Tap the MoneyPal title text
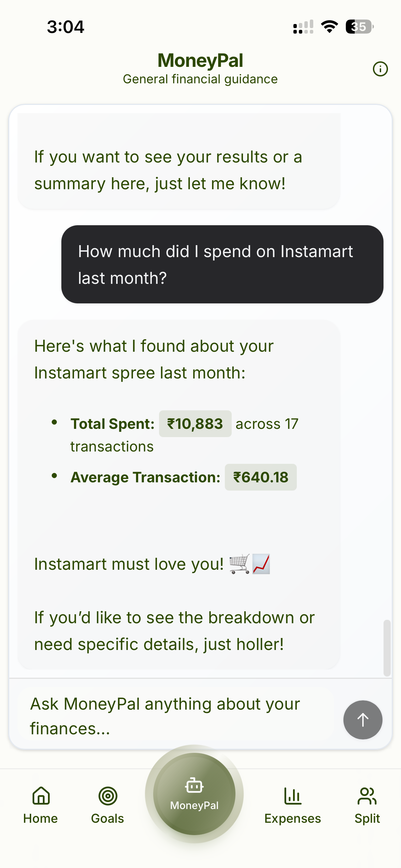Image resolution: width=401 pixels, height=868 pixels. [x=200, y=60]
